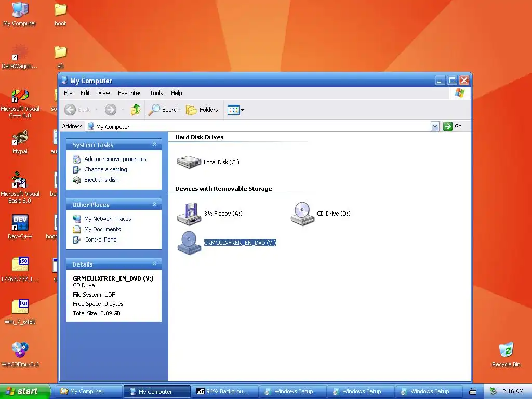Open the Local Disk (C:) drive icon
The height and width of the screenshot is (399, 532).
click(x=189, y=162)
